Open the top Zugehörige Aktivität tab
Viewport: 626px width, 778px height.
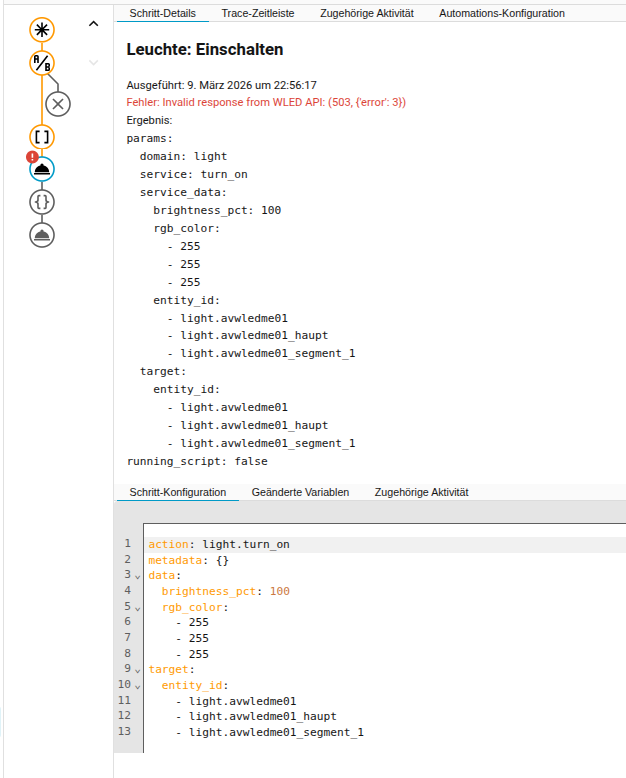(366, 13)
